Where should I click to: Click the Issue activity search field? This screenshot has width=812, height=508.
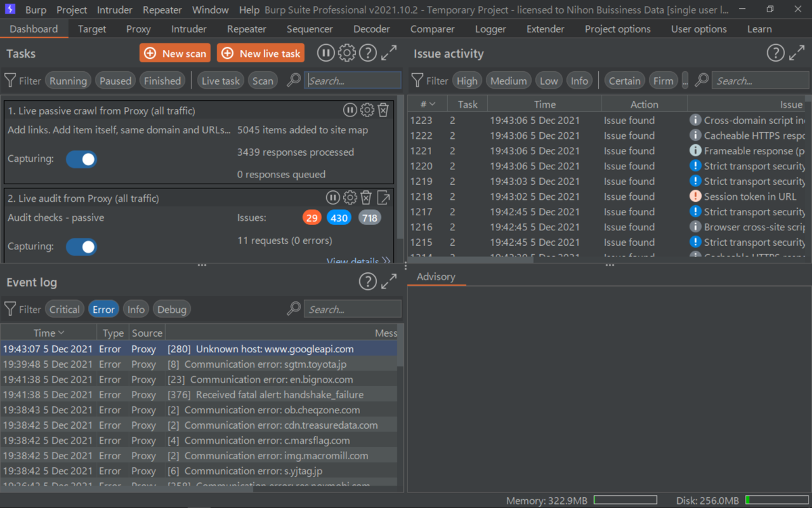coord(760,81)
